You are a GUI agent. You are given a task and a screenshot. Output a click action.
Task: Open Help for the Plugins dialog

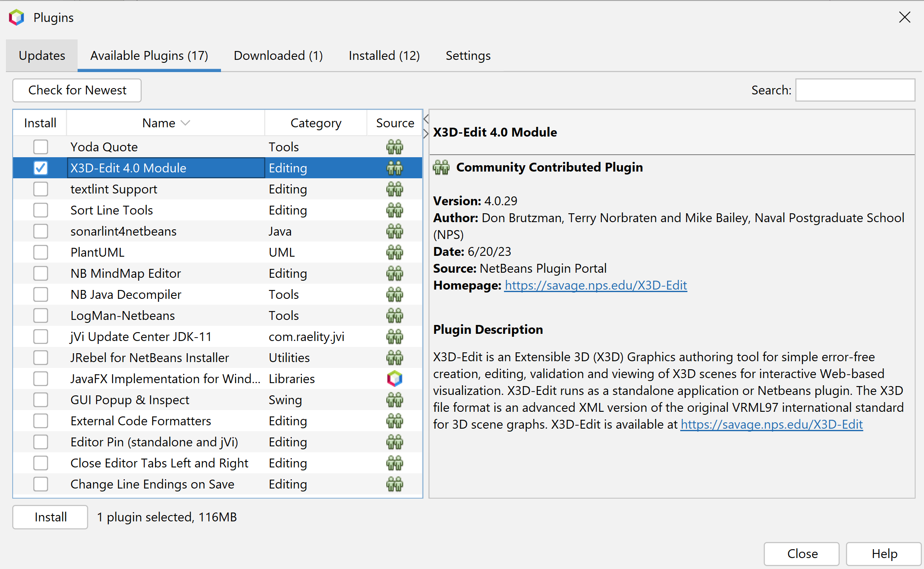point(884,554)
